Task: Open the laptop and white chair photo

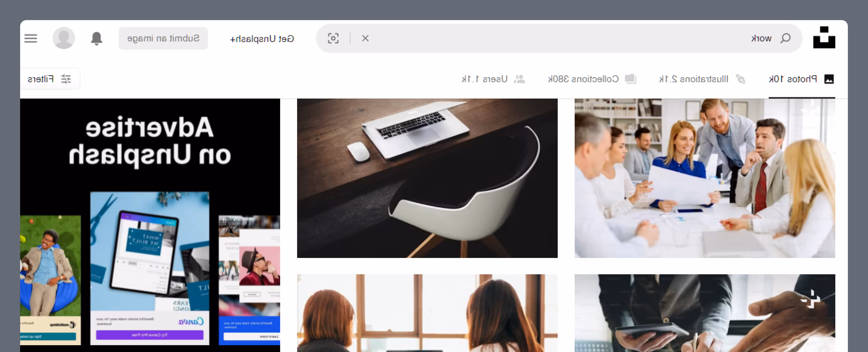Action: [427, 178]
